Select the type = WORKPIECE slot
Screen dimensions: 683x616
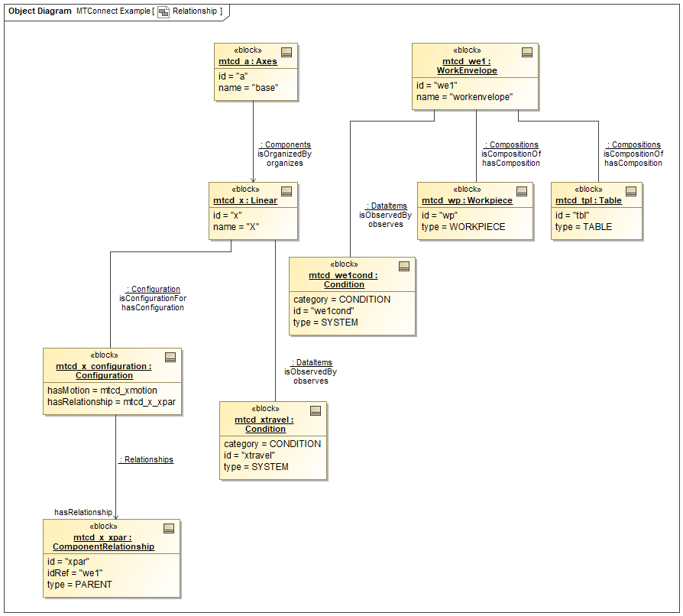463,227
